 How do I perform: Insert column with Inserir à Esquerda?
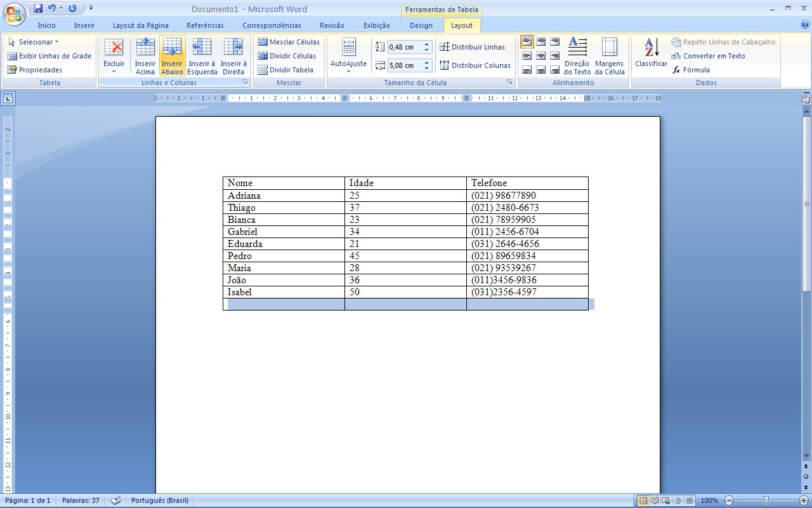click(202, 56)
